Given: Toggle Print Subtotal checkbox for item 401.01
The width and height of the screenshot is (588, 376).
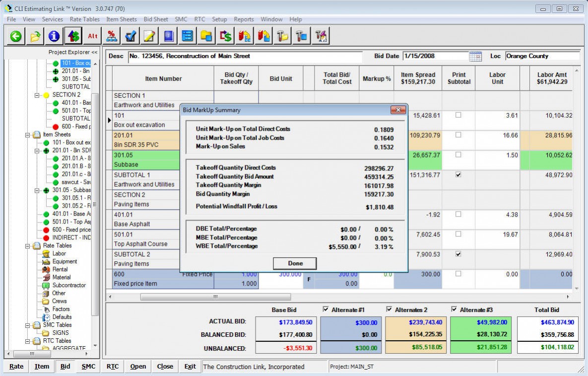Looking at the screenshot, I should pos(458,214).
